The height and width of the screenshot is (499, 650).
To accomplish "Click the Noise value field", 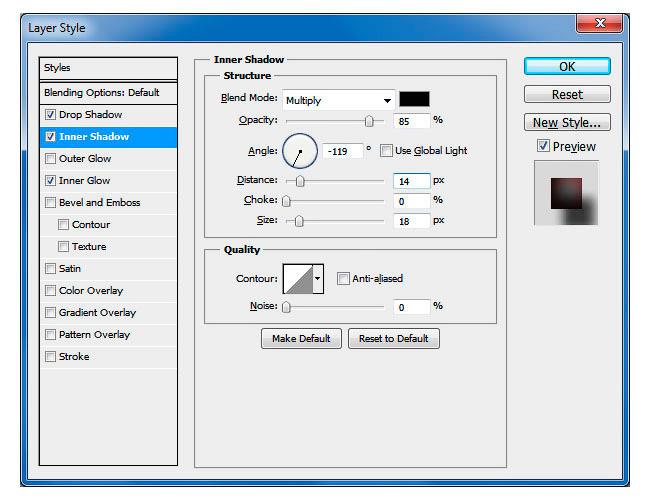I will coord(412,307).
